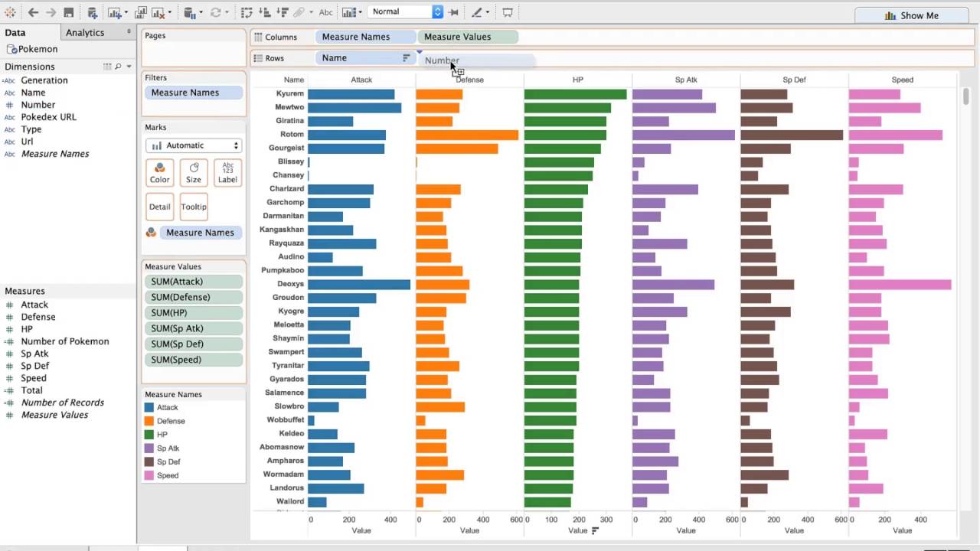
Task: Click the vertical scrollbar of the chart
Action: (966, 98)
